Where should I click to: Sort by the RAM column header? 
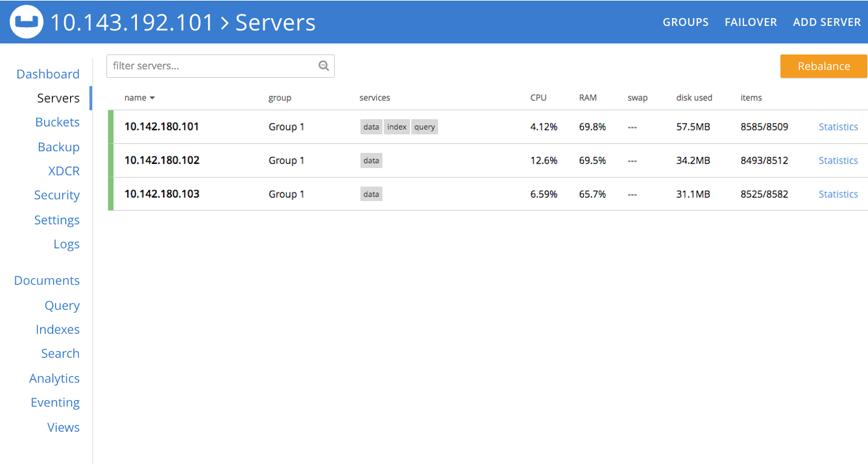588,97
